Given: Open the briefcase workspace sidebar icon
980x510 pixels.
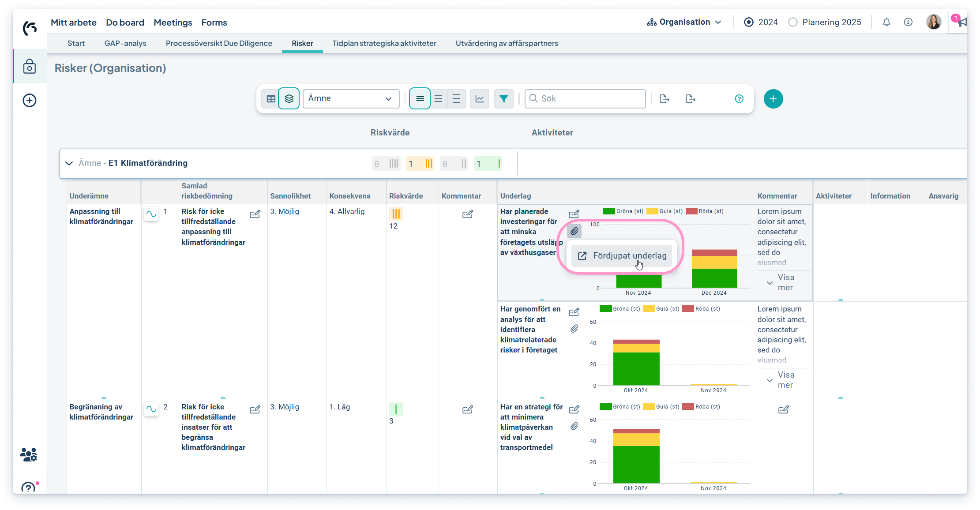Looking at the screenshot, I should click(x=30, y=66).
